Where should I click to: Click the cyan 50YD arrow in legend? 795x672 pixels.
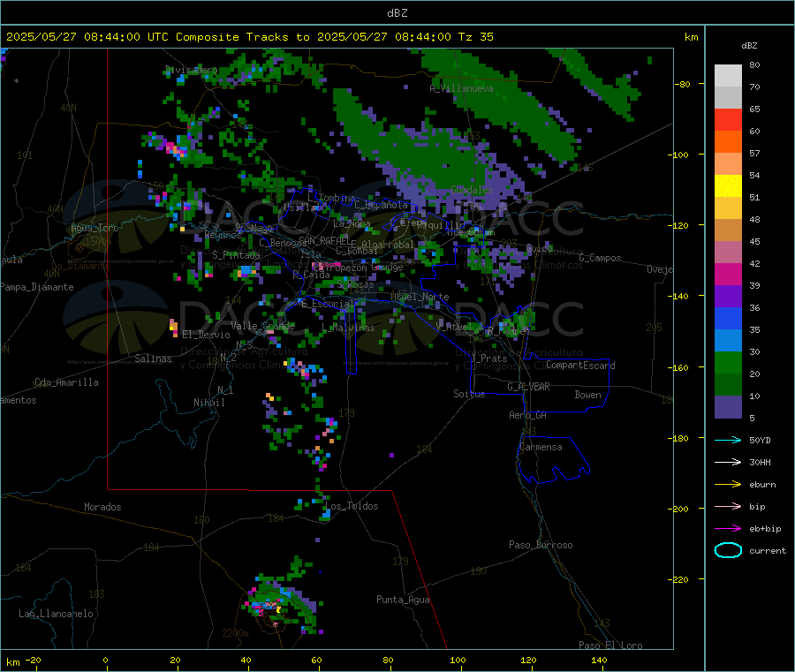pos(728,440)
